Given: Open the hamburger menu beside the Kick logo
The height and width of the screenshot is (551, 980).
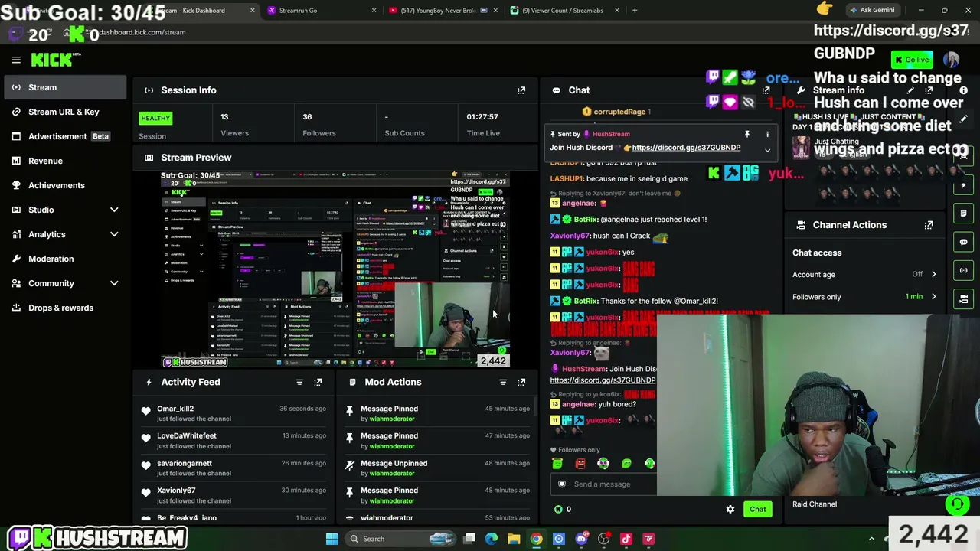Looking at the screenshot, I should 16,60.
